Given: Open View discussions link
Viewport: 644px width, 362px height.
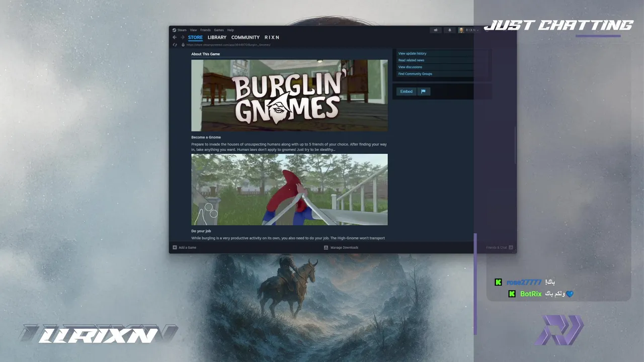Looking at the screenshot, I should point(410,67).
